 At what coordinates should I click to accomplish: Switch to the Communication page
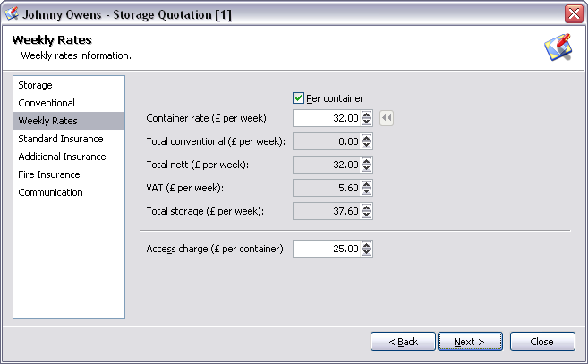point(51,192)
